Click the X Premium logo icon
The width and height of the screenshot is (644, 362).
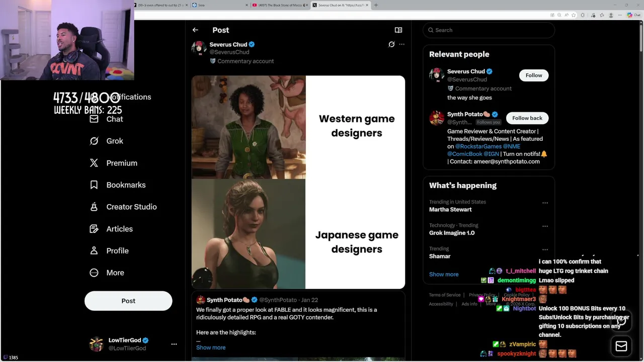click(x=94, y=163)
